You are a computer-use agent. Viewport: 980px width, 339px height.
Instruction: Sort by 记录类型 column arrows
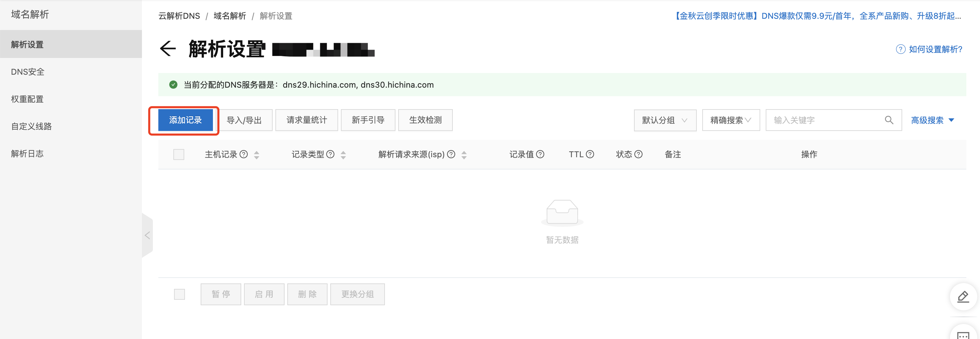[x=343, y=155]
